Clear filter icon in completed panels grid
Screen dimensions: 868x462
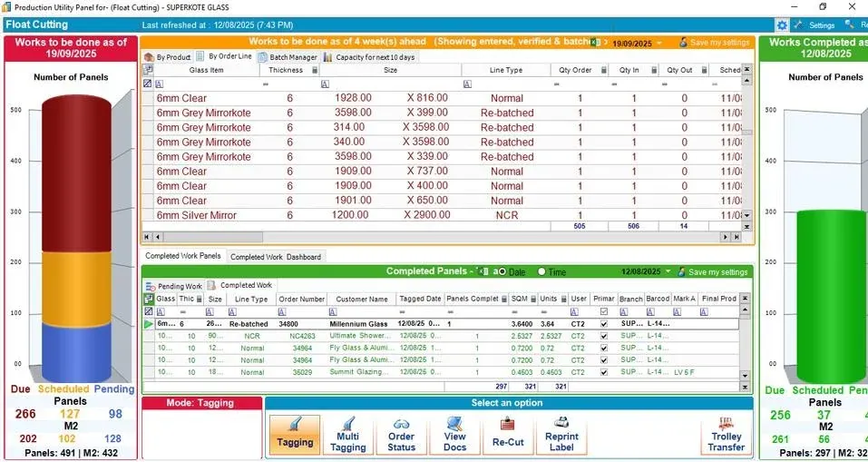[x=148, y=312]
